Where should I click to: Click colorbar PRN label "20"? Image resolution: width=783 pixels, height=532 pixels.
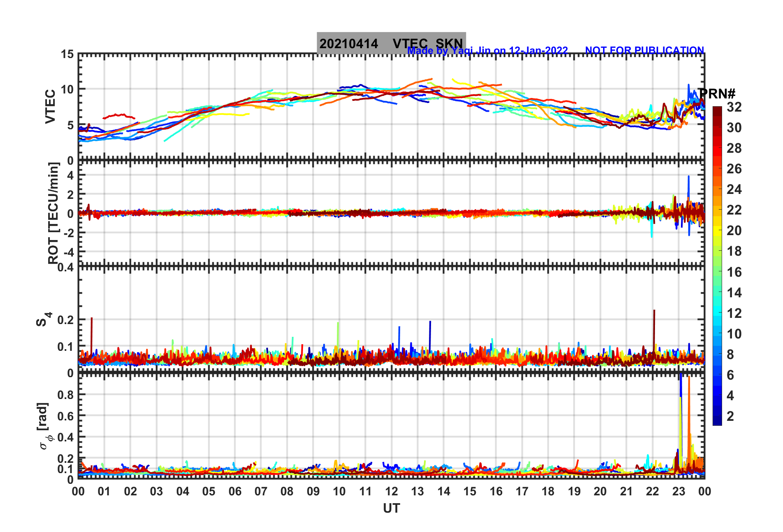click(734, 231)
